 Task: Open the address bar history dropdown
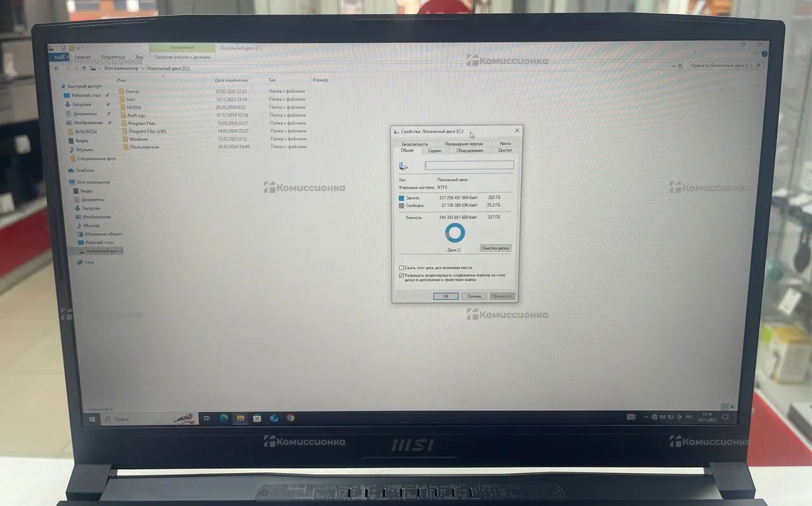pyautogui.click(x=674, y=65)
